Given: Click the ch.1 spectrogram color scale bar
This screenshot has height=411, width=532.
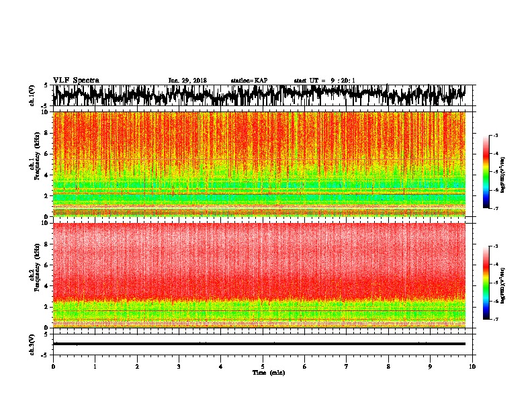Looking at the screenshot, I should pyautogui.click(x=486, y=172).
